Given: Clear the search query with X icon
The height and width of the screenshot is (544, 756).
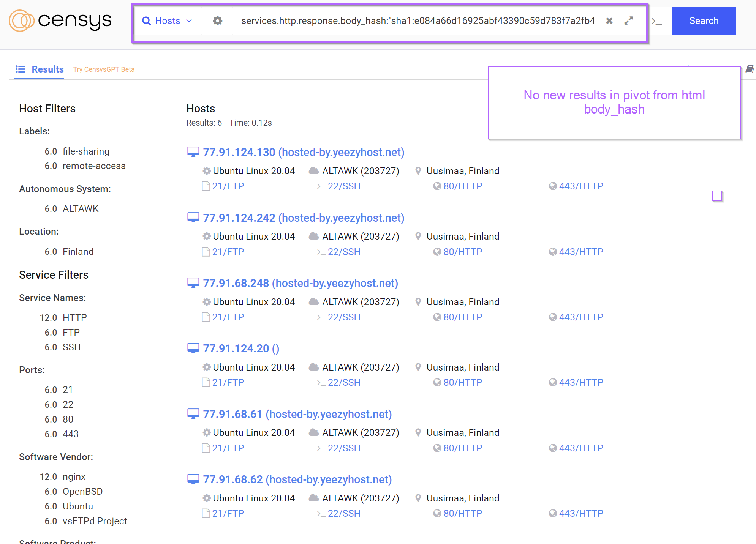Looking at the screenshot, I should click(609, 21).
